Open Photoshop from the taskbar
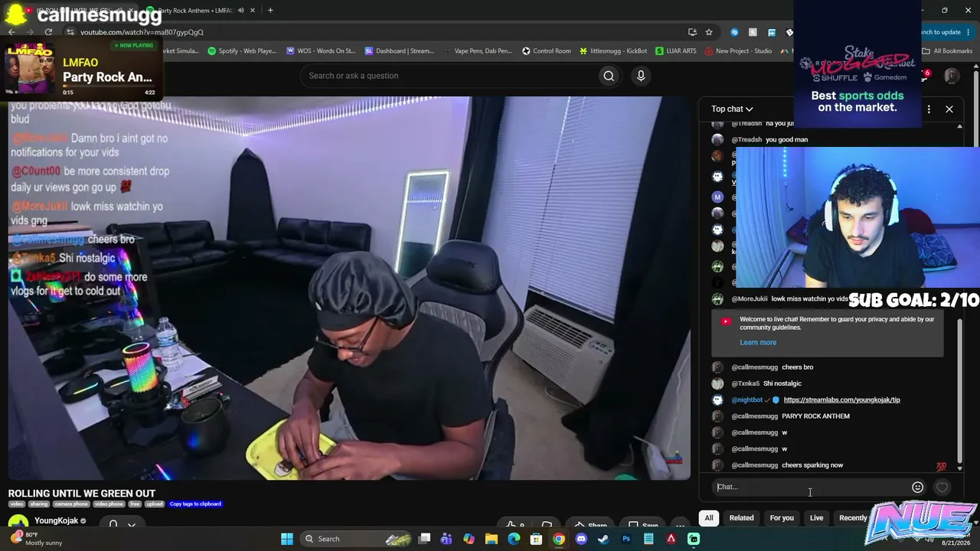This screenshot has height=551, width=980. click(626, 539)
